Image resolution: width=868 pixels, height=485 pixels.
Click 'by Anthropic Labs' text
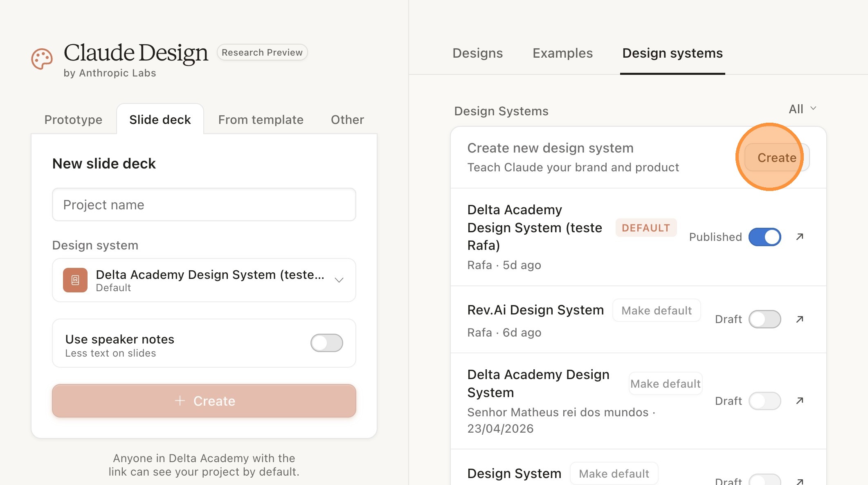(110, 73)
